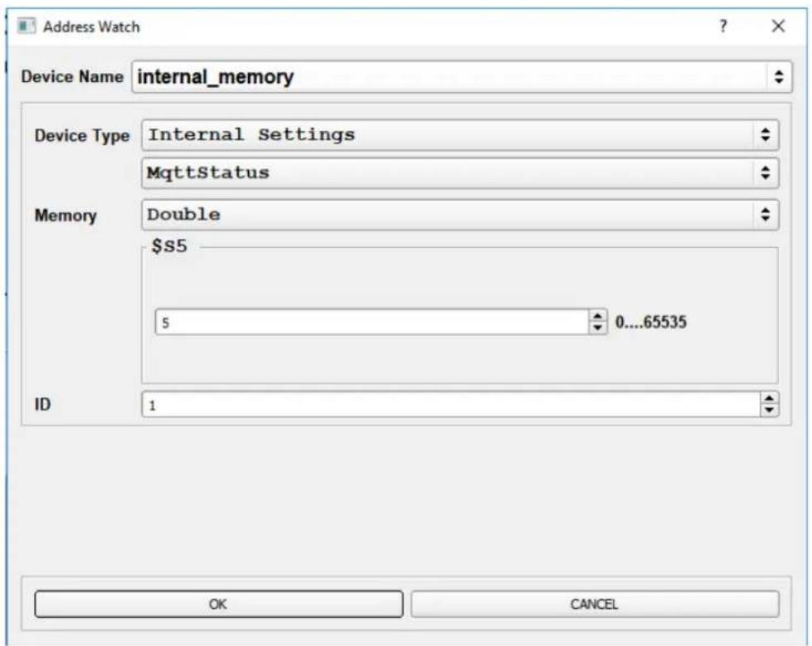Click the CANCEL button
812x646 pixels.
[595, 604]
